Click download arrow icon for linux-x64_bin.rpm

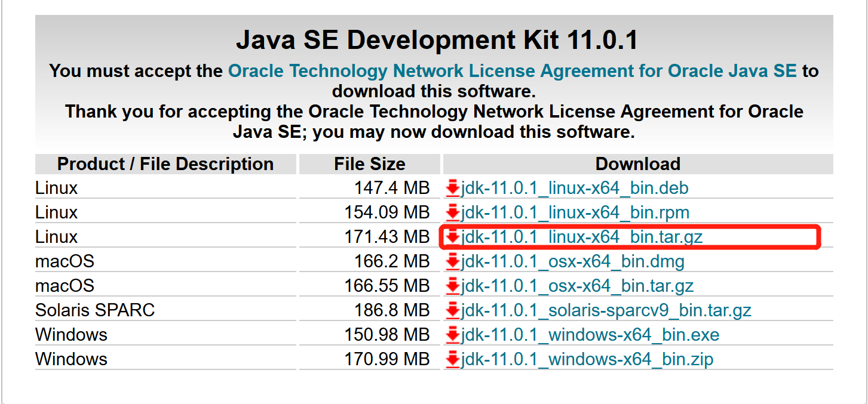[x=453, y=212]
